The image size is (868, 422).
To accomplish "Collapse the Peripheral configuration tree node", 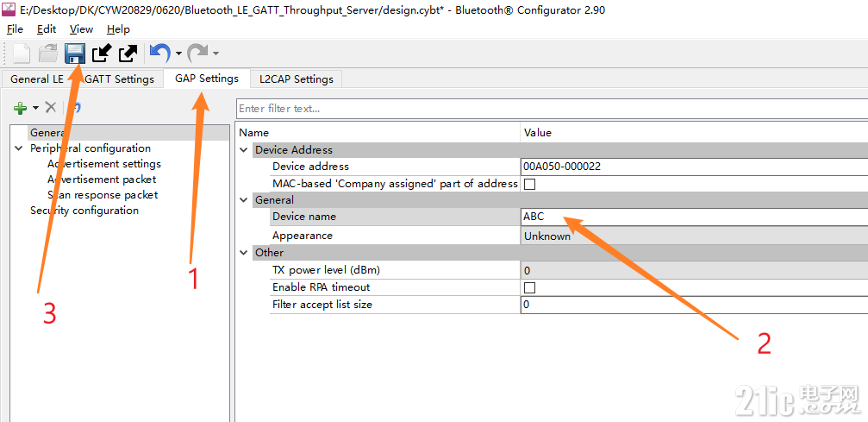I will 19,148.
